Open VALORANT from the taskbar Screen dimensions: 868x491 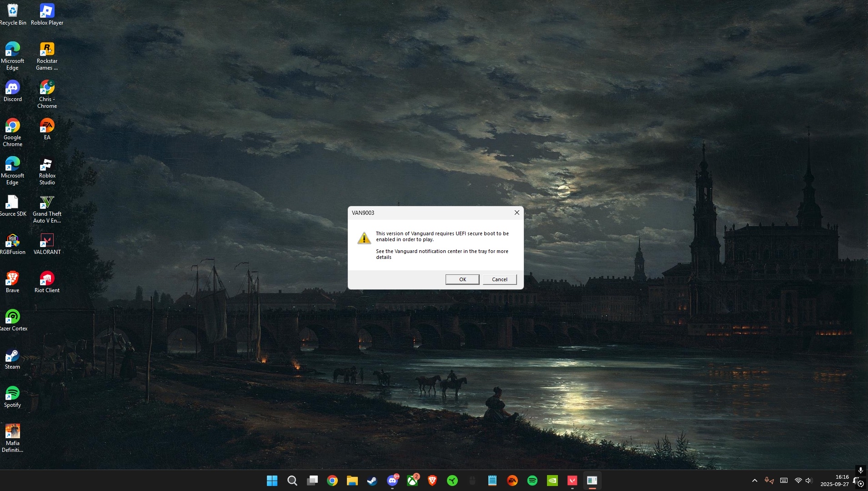(x=572, y=481)
